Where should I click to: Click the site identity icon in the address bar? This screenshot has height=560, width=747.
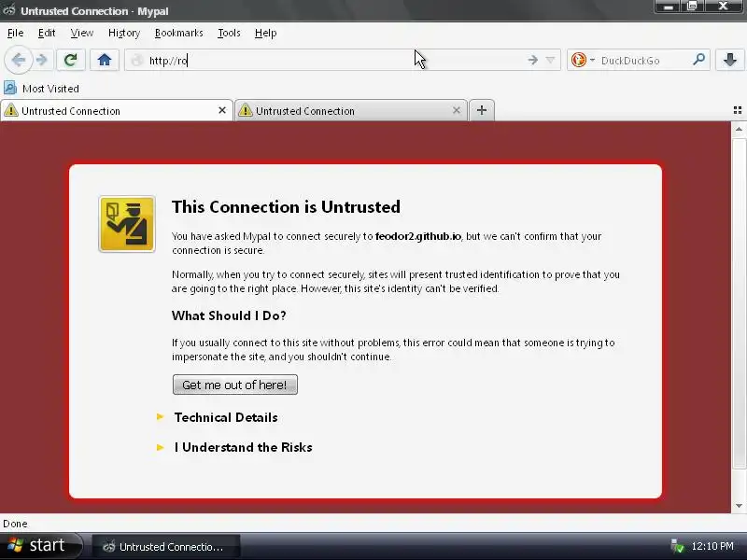137,61
